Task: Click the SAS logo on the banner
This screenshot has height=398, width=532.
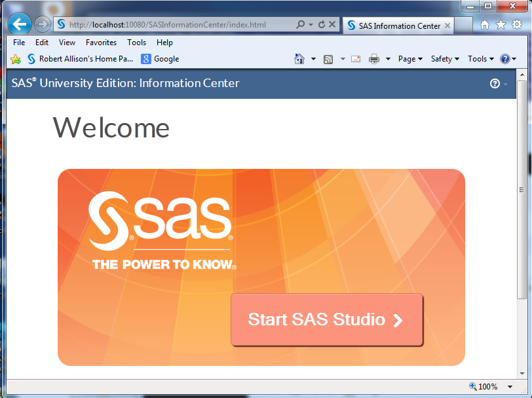Action: coord(162,230)
